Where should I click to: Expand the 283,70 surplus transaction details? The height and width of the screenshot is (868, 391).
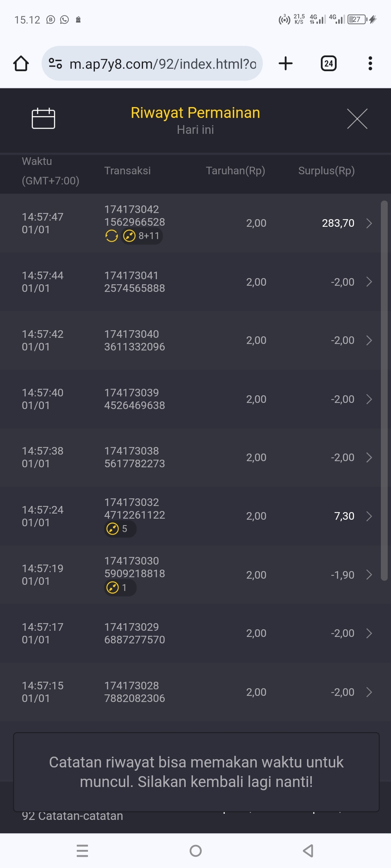click(369, 223)
